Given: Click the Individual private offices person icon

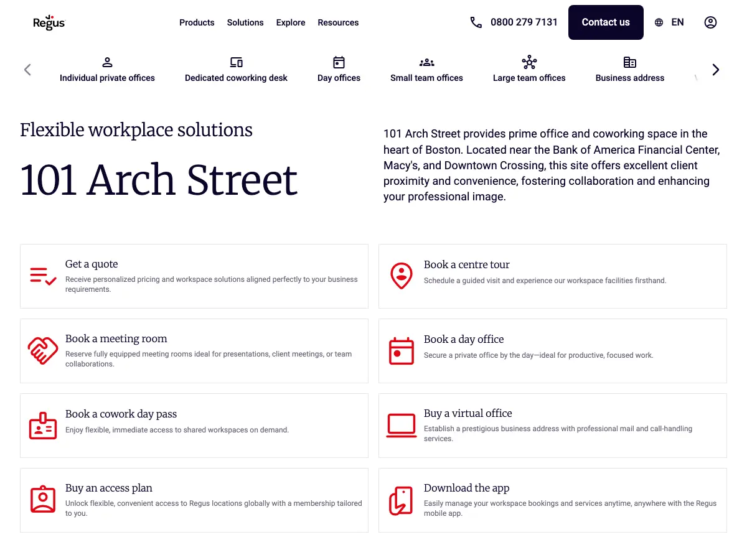Looking at the screenshot, I should tap(107, 62).
